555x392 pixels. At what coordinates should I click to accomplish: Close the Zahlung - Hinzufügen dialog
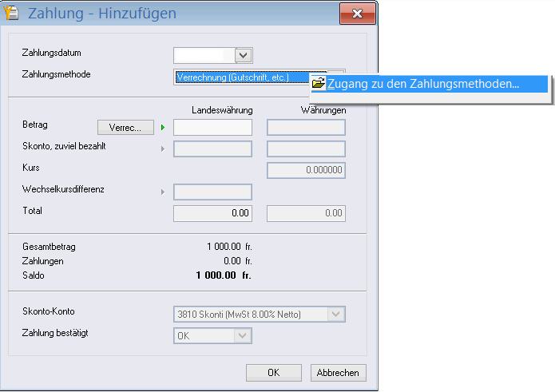[356, 14]
